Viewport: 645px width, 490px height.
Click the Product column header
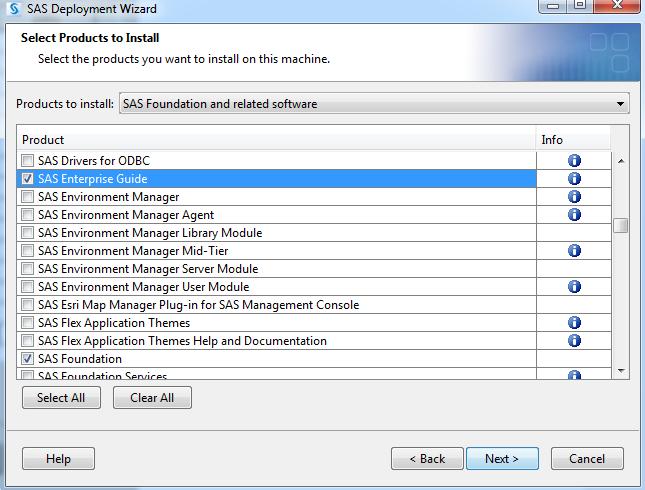[276, 139]
